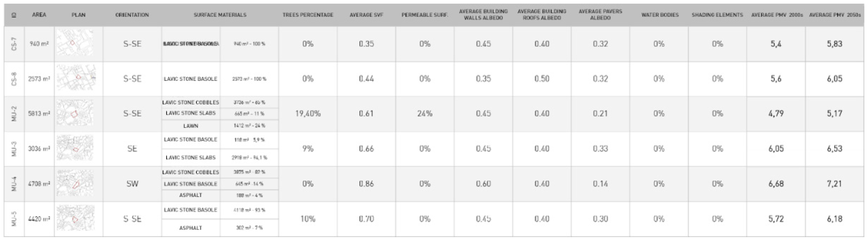
Task: Click the 5813 m² area cell
Action: tap(39, 113)
